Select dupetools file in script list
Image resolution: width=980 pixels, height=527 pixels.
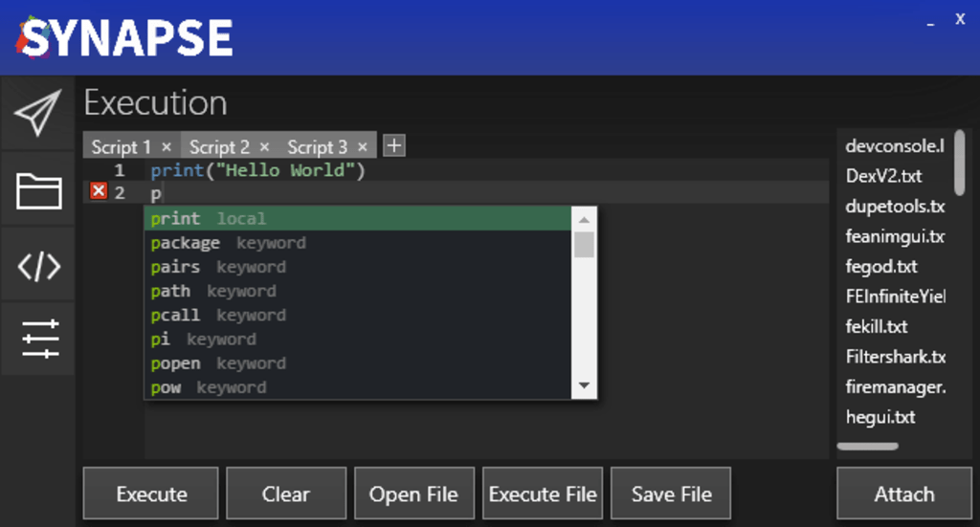pos(895,206)
